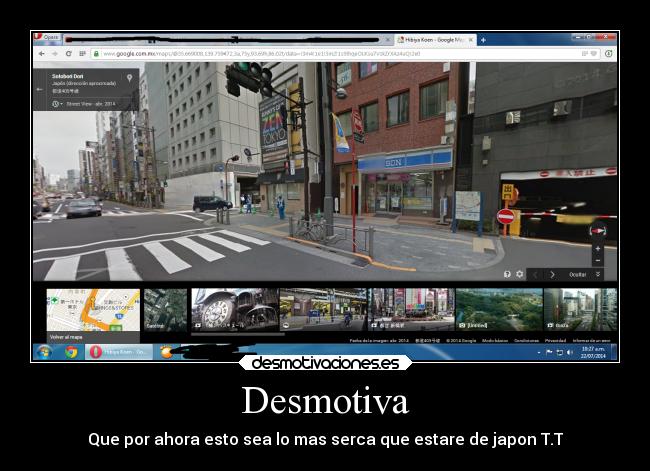Image resolution: width=650 pixels, height=471 pixels.
Task: Click the Volver al mapa thumbnail
Action: (x=92, y=311)
